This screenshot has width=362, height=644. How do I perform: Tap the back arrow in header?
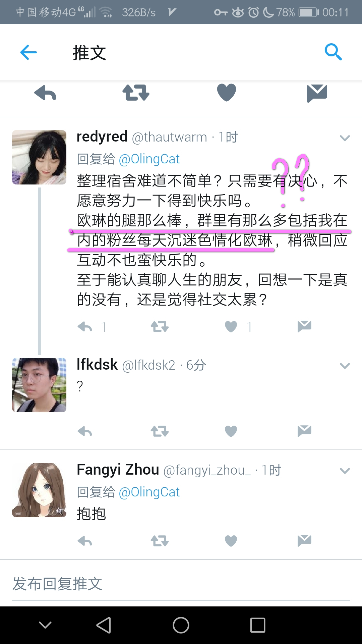pyautogui.click(x=28, y=52)
